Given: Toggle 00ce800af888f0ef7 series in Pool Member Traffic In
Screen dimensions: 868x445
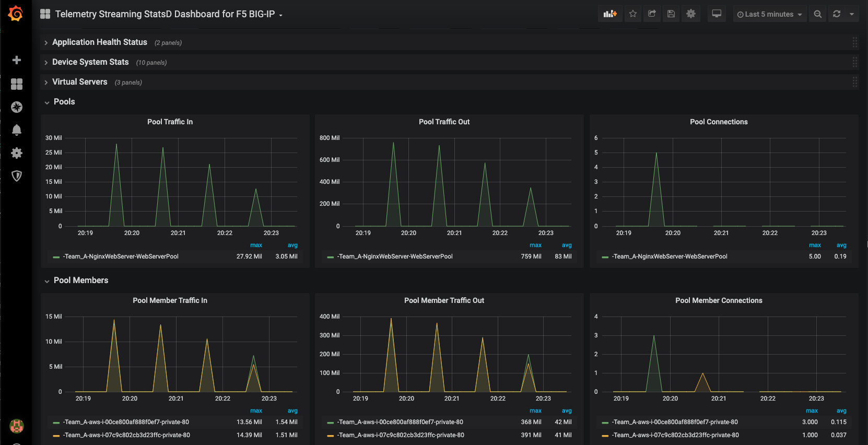Looking at the screenshot, I should [126, 422].
